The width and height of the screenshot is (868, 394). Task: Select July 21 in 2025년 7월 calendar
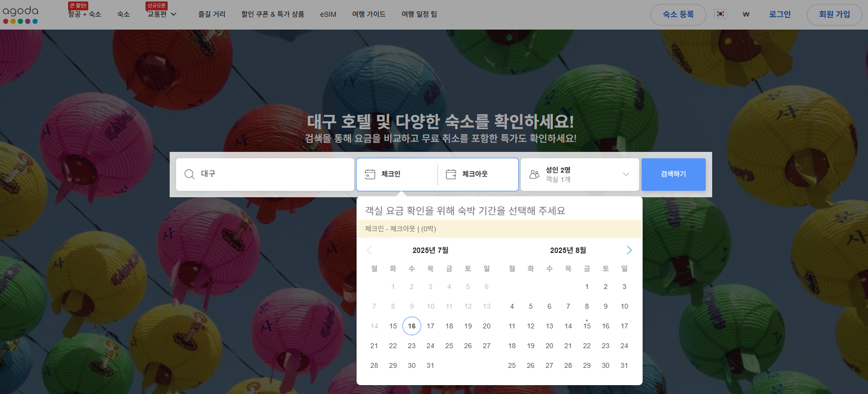pos(374,346)
